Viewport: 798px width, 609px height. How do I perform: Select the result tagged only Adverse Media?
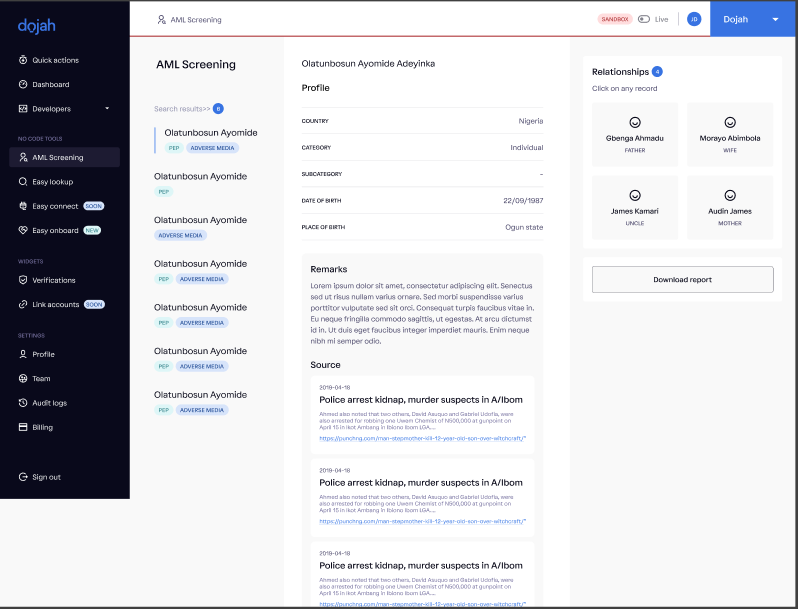tap(201, 227)
